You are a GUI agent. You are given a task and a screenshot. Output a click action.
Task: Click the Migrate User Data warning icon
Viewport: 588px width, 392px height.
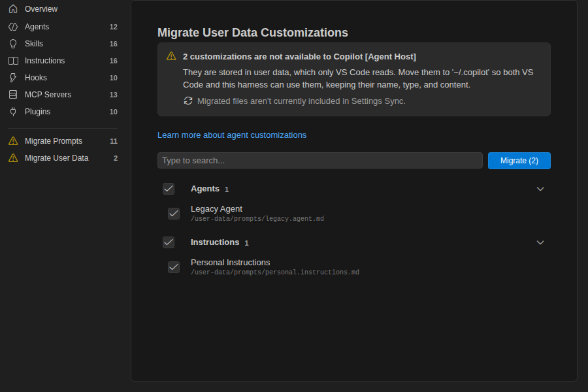coord(13,158)
